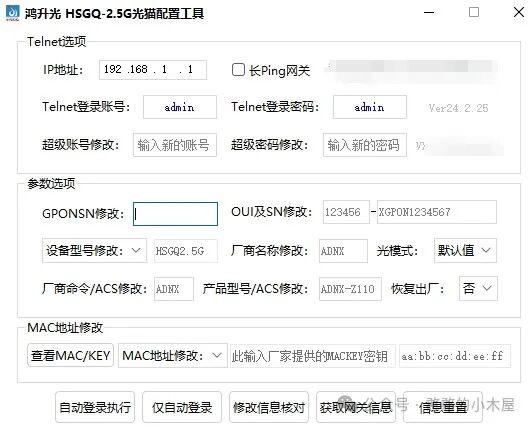532x426 pixels.
Task: Click the SN field showing XGPON1234567
Action: pos(437,212)
